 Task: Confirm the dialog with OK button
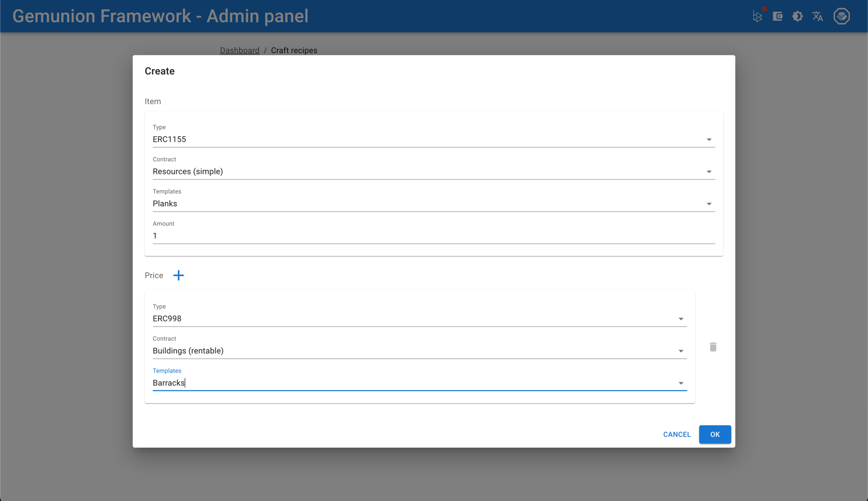[x=715, y=435]
